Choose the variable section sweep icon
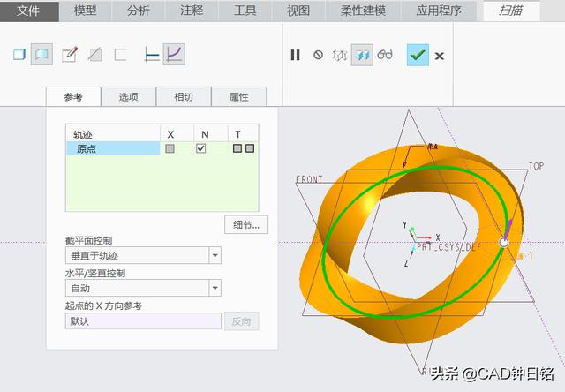Image resolution: width=565 pixels, height=392 pixels. coord(174,55)
